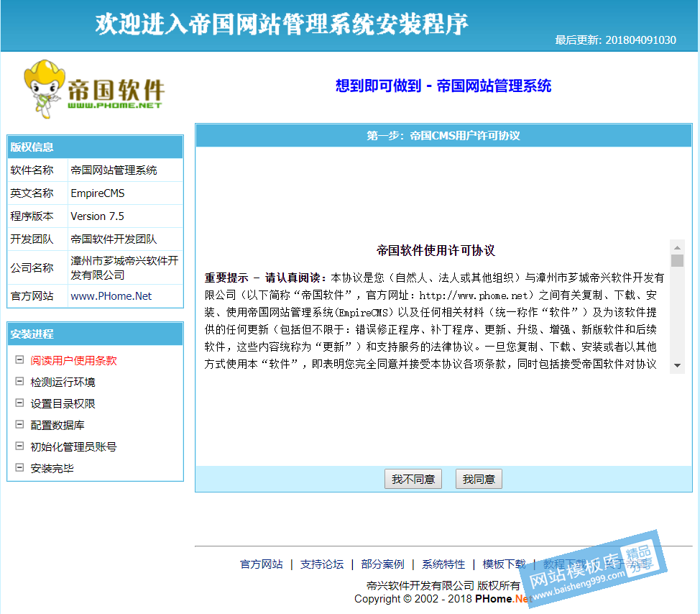Select the 阅读用户使用条款 install step

73,360
